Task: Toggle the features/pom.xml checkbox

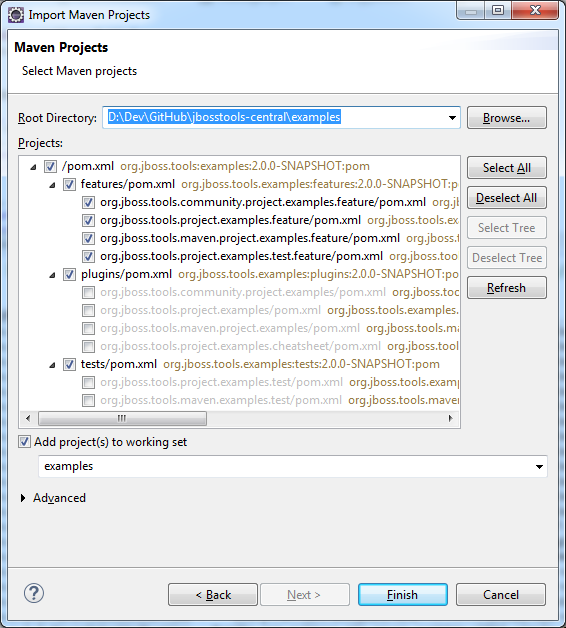Action: [69, 184]
